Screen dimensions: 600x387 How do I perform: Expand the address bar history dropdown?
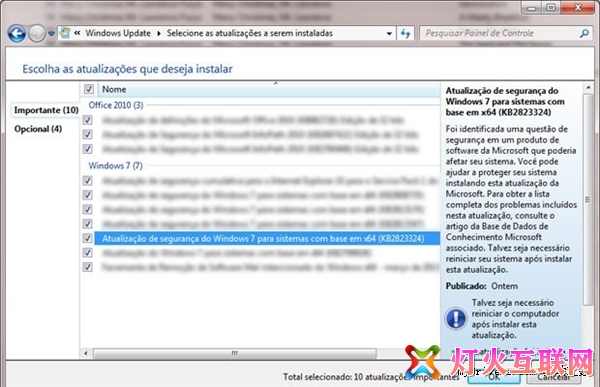click(x=389, y=33)
